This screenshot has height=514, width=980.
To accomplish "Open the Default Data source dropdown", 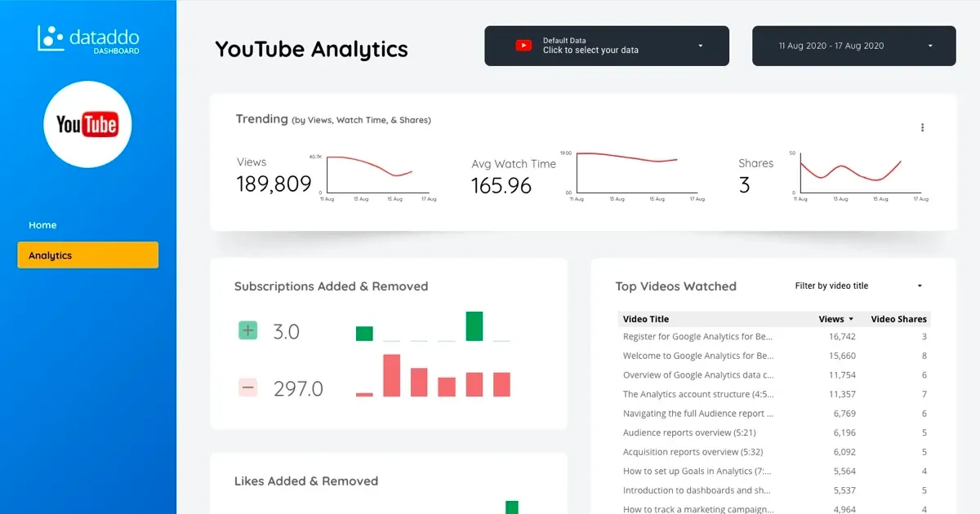I will point(607,46).
